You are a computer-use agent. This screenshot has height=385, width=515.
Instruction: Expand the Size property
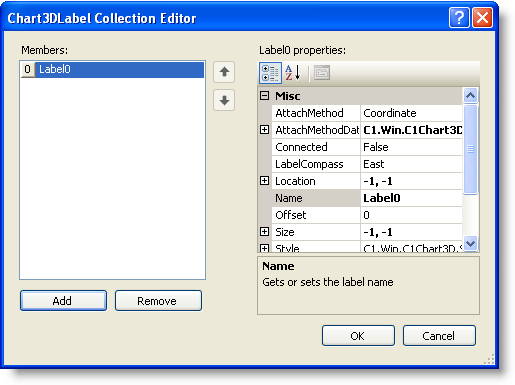tap(264, 232)
